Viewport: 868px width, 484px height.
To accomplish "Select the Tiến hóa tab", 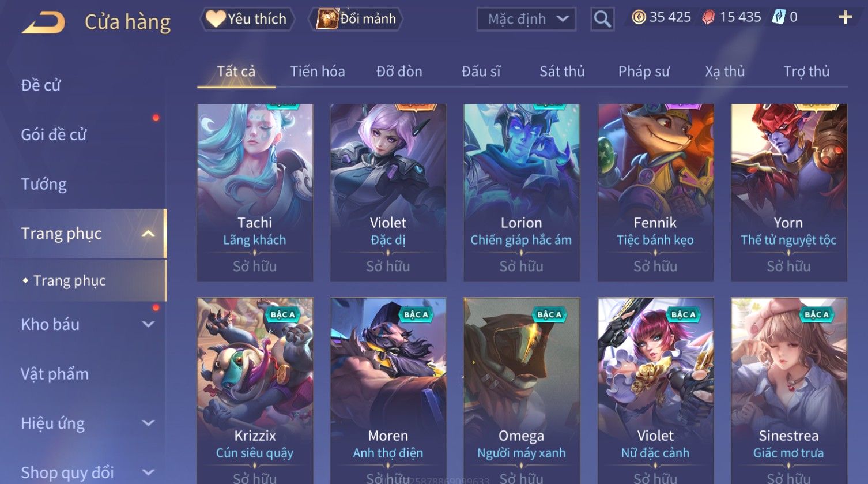I will tap(318, 72).
